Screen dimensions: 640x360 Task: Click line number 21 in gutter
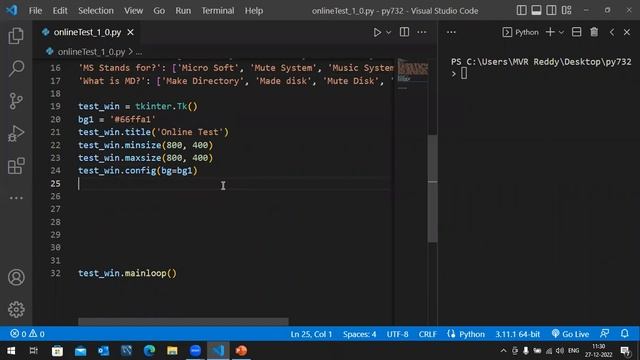tap(56, 132)
